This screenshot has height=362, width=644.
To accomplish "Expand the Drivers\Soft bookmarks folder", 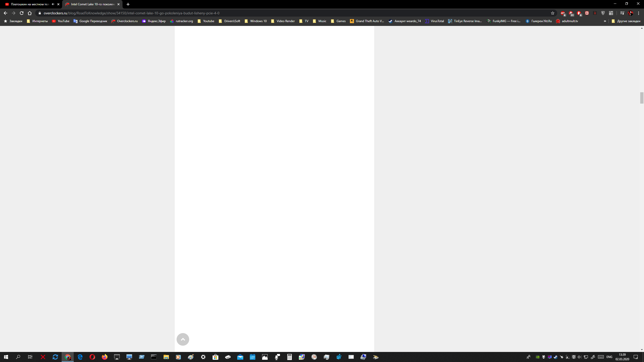I will 229,21.
